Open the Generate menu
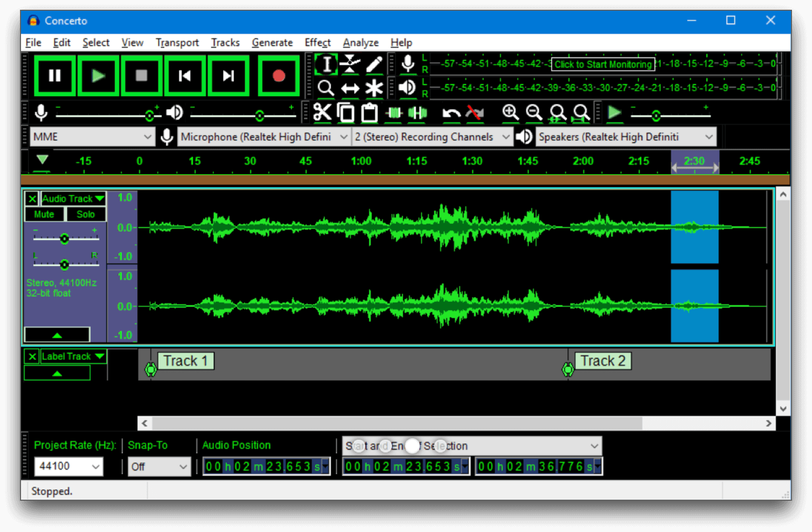 point(272,43)
